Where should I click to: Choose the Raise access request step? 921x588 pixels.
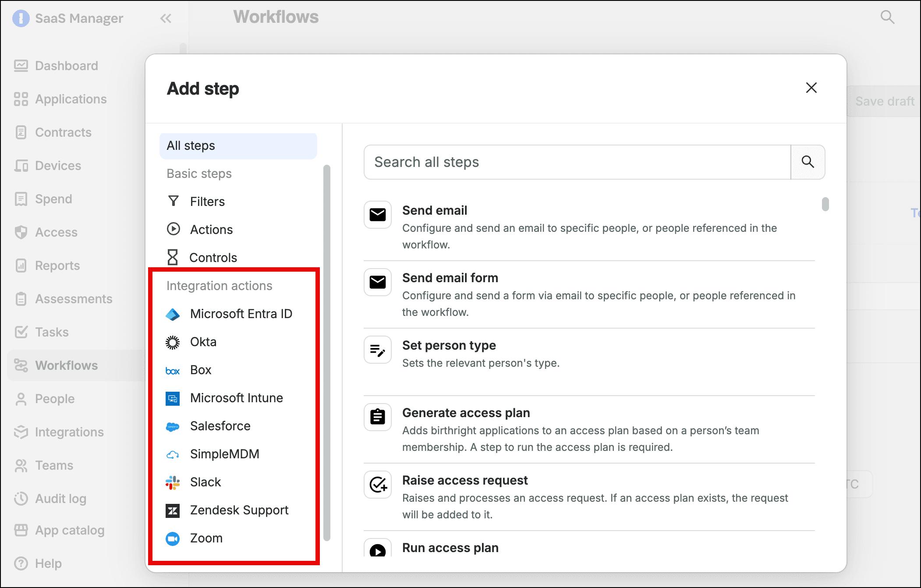pos(589,497)
